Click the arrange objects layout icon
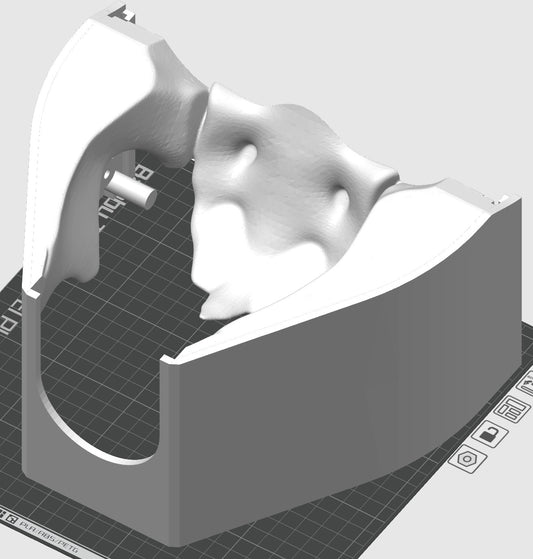Screen dimensions: 533x559 pyautogui.click(x=512, y=409)
